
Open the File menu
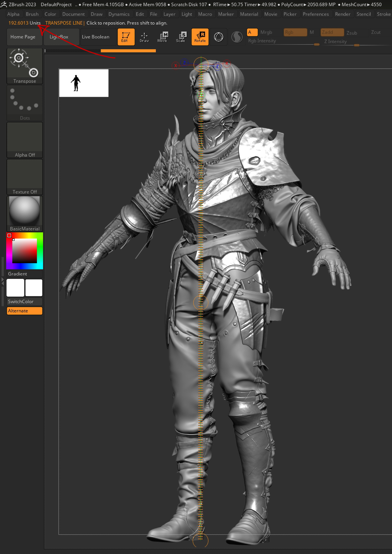click(x=154, y=14)
